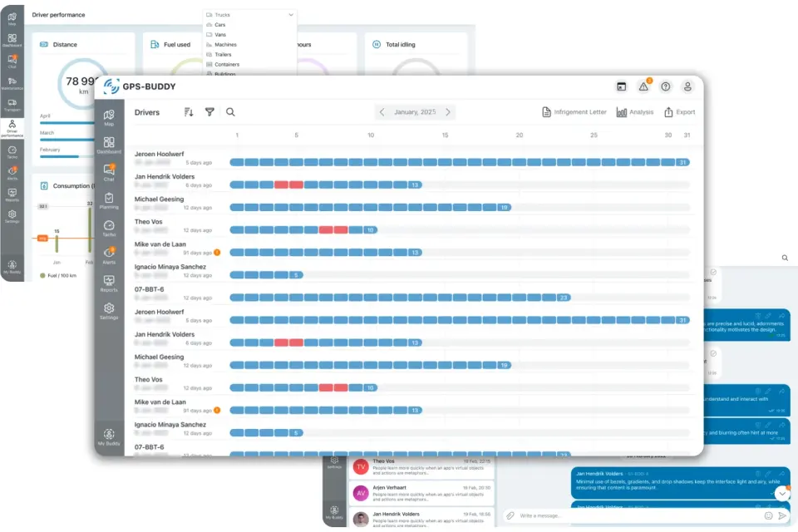The width and height of the screenshot is (798, 532).
Task: Click day 25 in the timeline header
Action: (594, 135)
